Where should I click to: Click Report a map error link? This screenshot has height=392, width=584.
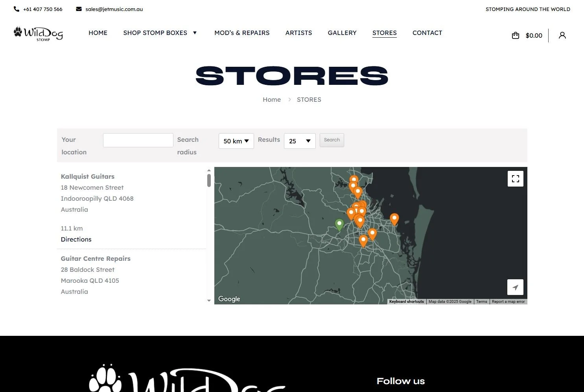508,302
